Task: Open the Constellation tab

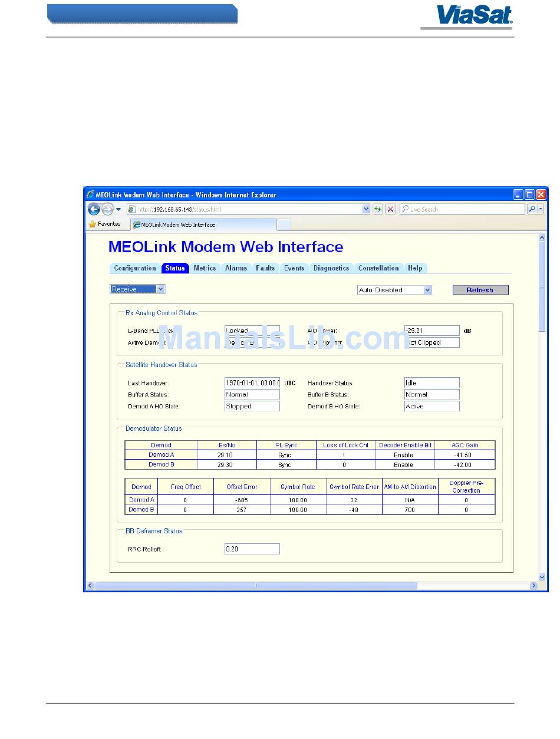Action: point(378,268)
